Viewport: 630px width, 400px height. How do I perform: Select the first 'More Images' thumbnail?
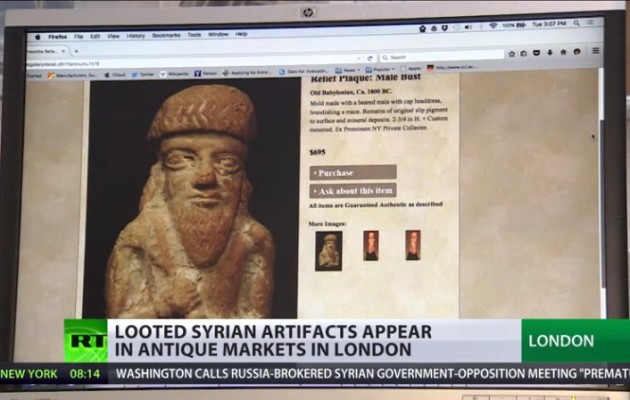[328, 250]
